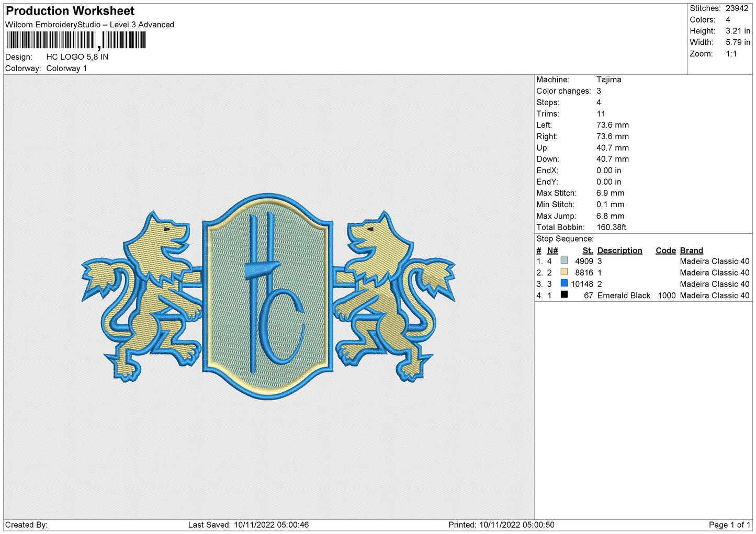Image resolution: width=756 pixels, height=534 pixels.
Task: Click the light teal color swatch in stop 1
Action: pyautogui.click(x=564, y=260)
